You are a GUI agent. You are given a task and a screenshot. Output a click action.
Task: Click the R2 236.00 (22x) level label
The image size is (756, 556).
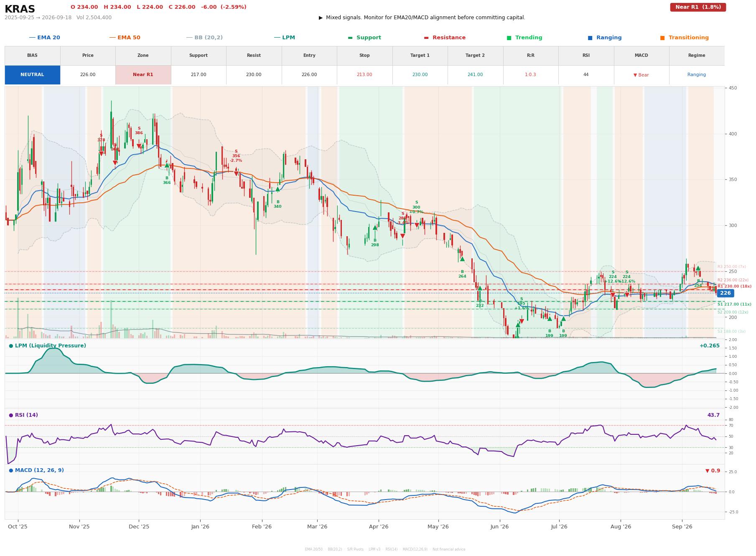click(733, 280)
